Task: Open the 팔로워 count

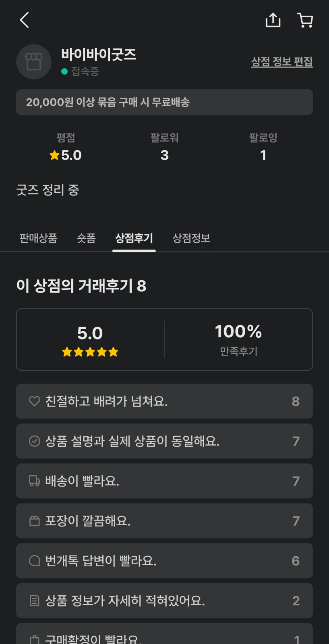Action: click(x=164, y=155)
